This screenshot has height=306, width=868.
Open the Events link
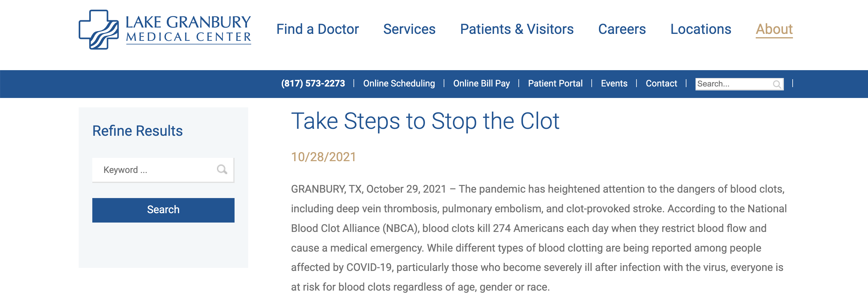(614, 83)
